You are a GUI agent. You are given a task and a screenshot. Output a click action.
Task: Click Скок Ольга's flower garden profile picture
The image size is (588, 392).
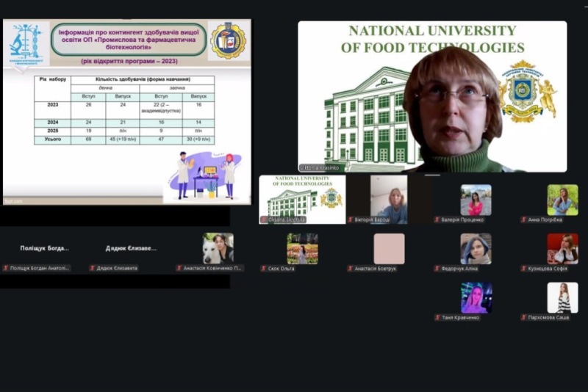303,249
